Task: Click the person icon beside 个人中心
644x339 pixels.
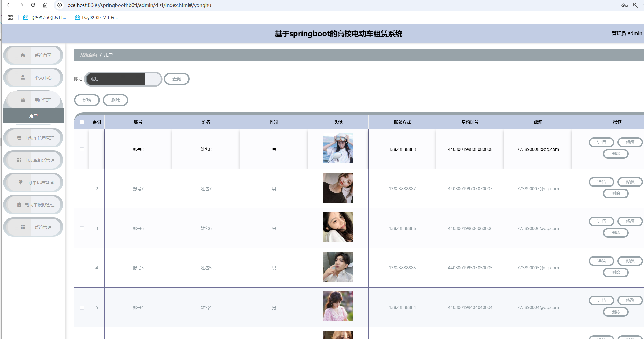Action: (x=23, y=77)
